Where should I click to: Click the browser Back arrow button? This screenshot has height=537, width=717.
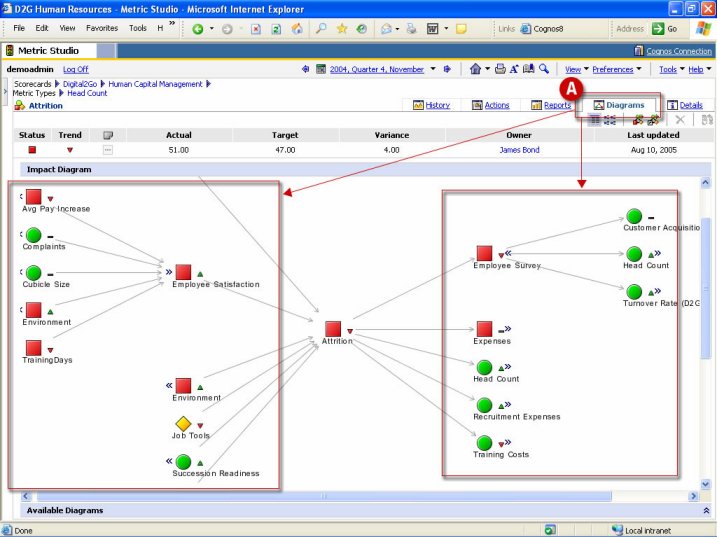(198, 29)
